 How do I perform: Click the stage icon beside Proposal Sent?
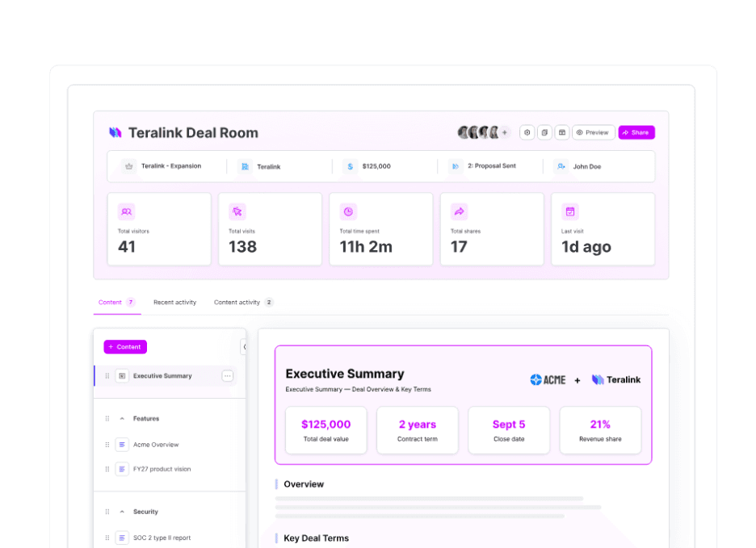click(x=456, y=166)
